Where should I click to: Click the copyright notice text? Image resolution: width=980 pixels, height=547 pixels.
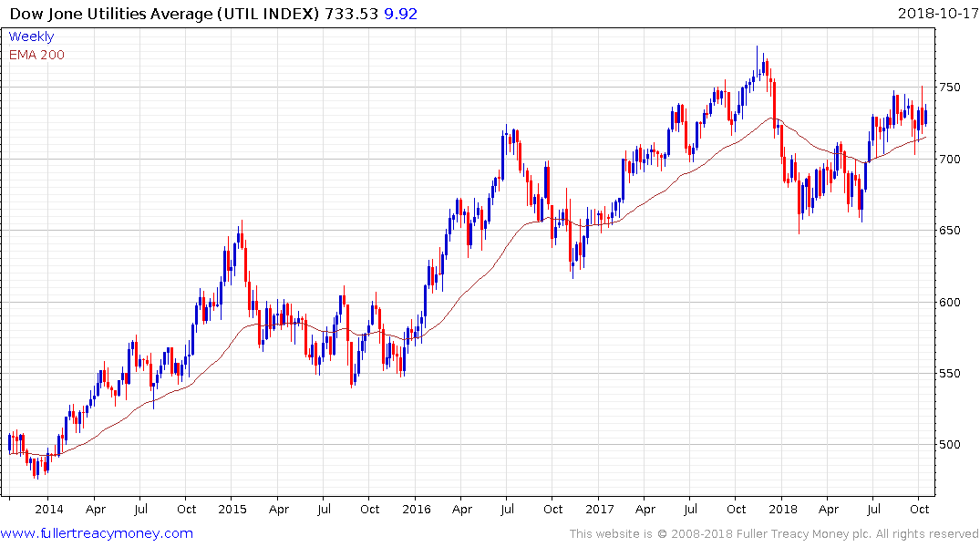[774, 534]
